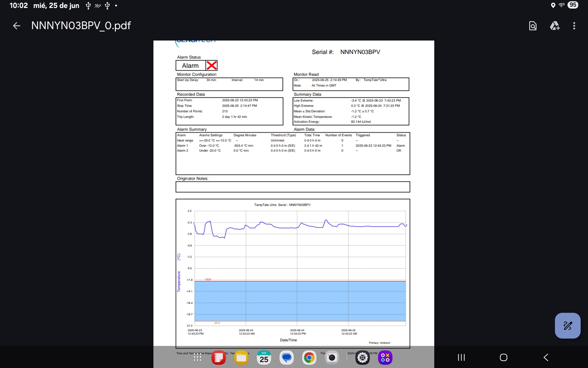Launch the blue Messages app

(287, 358)
